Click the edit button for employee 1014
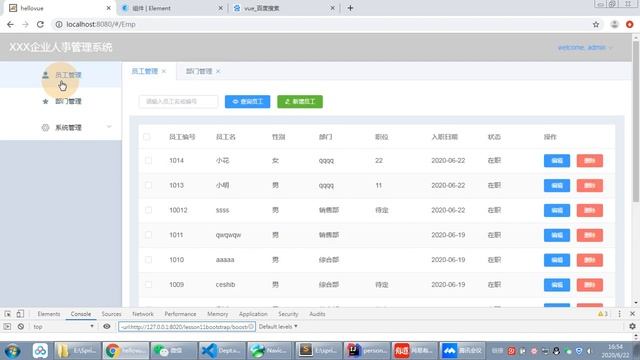Screen dimensions: 640x360 tap(557, 161)
